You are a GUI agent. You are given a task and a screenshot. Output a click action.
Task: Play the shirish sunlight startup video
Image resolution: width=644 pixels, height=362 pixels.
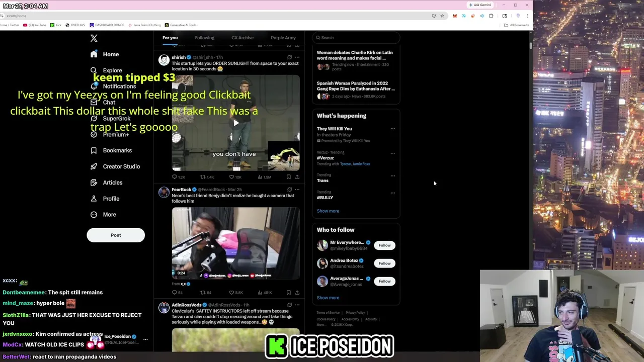point(236,123)
